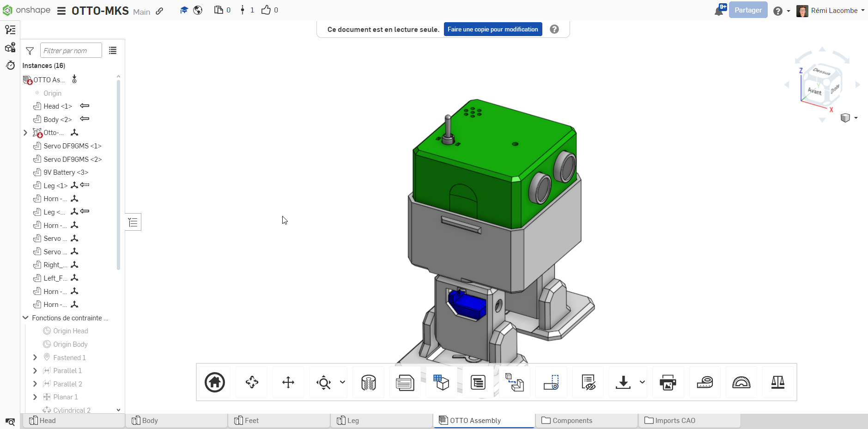Screen dimensions: 868x429
Task: Toggle the instance list panel handle
Action: pyautogui.click(x=133, y=222)
